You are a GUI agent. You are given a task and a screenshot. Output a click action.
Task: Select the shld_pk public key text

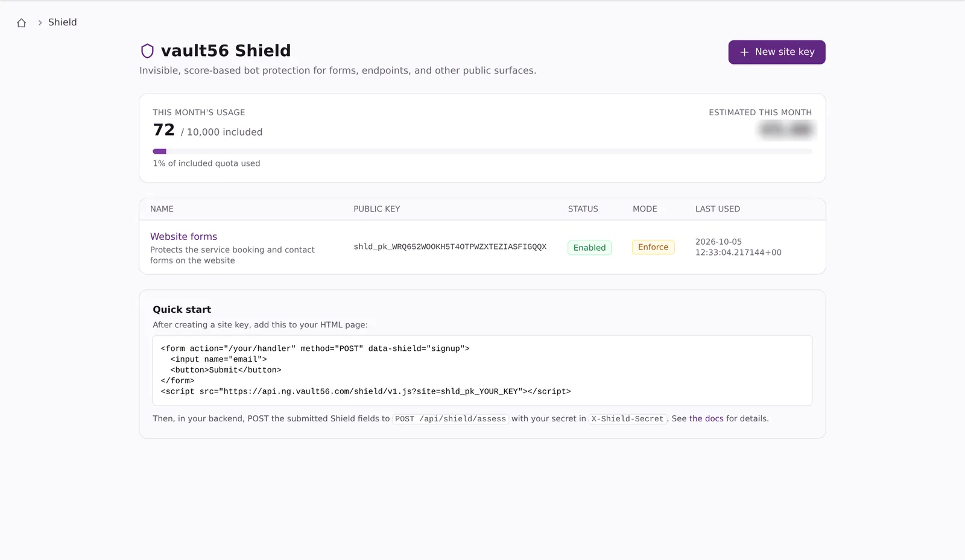tap(450, 247)
